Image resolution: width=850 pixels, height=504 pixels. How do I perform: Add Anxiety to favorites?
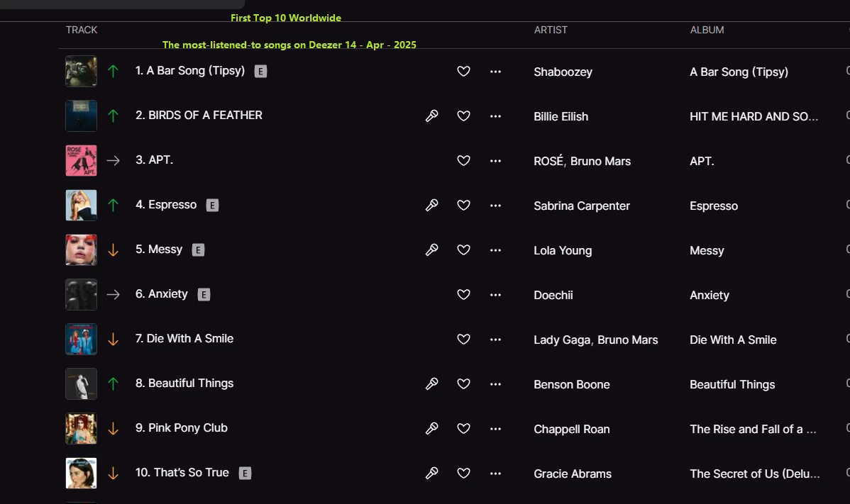coord(463,294)
